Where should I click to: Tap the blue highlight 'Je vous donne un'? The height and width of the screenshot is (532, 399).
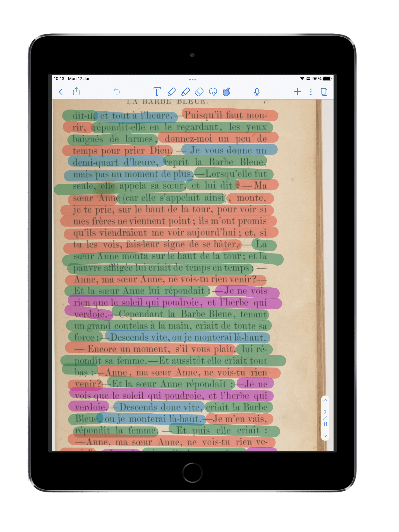tap(228, 150)
